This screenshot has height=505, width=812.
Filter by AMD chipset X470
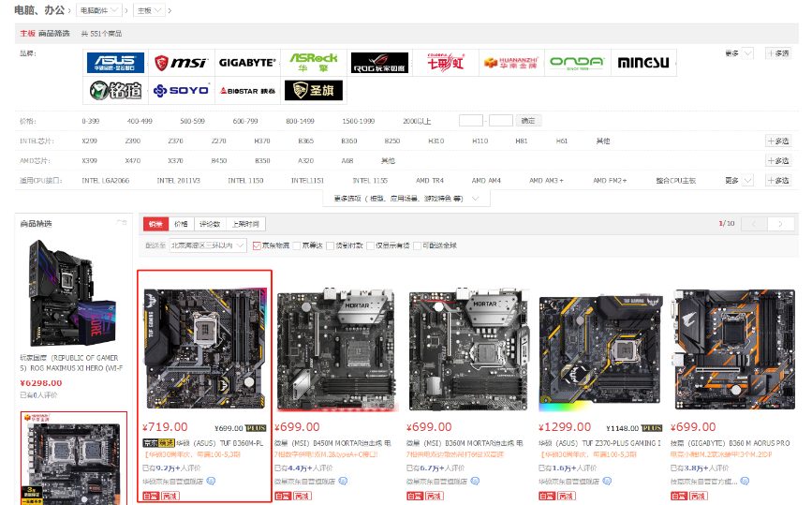click(133, 160)
